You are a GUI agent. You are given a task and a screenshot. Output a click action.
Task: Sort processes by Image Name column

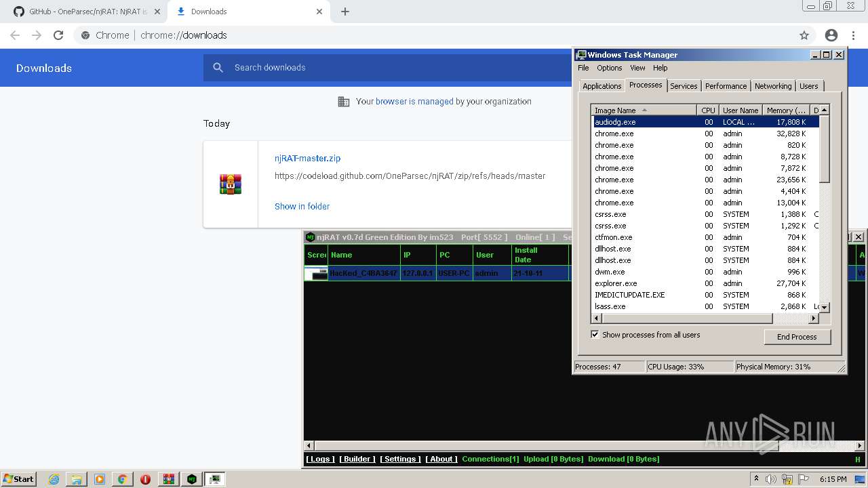tap(644, 110)
